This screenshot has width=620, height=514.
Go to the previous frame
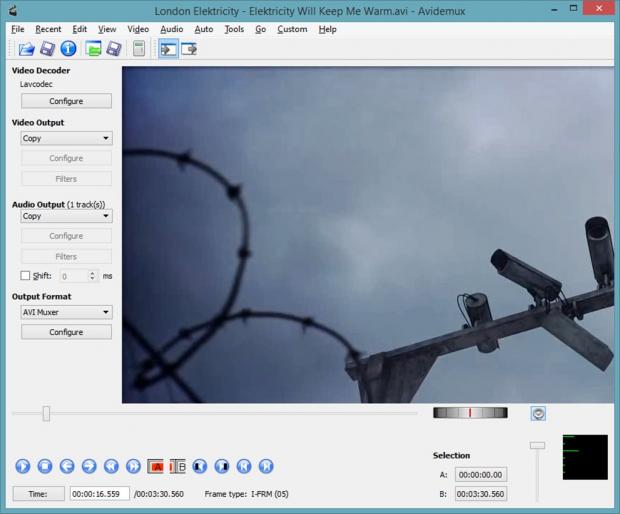point(67,466)
